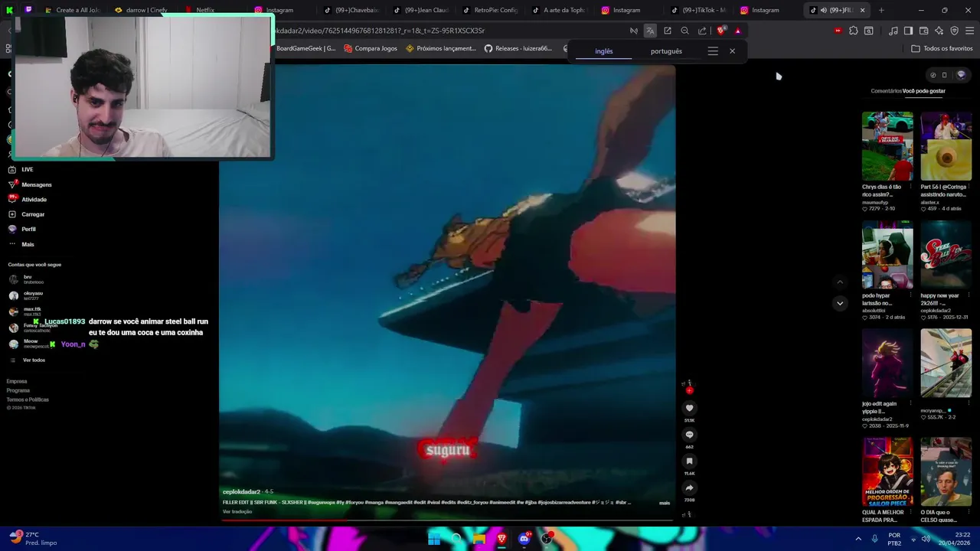The image size is (980, 551).
Task: Open 'Próximos lançament...' bookmark
Action: [441, 48]
